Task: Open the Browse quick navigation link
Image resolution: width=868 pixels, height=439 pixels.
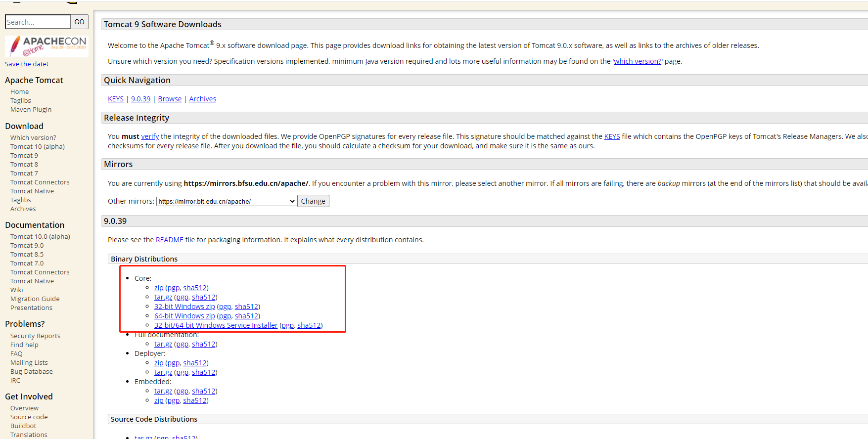Action: [x=170, y=99]
